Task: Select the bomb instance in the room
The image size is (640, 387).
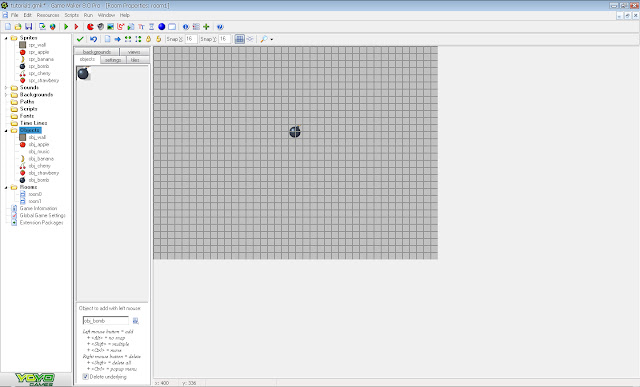Action: (x=295, y=131)
